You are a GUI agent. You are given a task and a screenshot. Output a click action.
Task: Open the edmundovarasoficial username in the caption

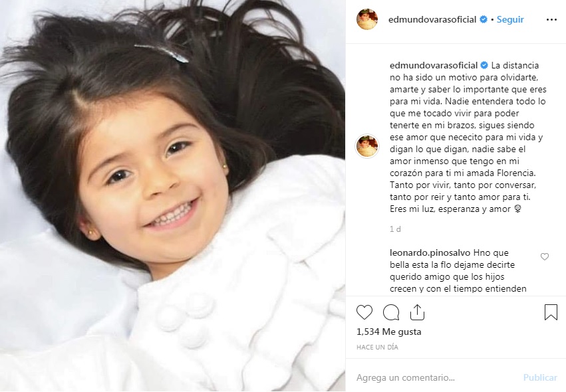pos(434,65)
